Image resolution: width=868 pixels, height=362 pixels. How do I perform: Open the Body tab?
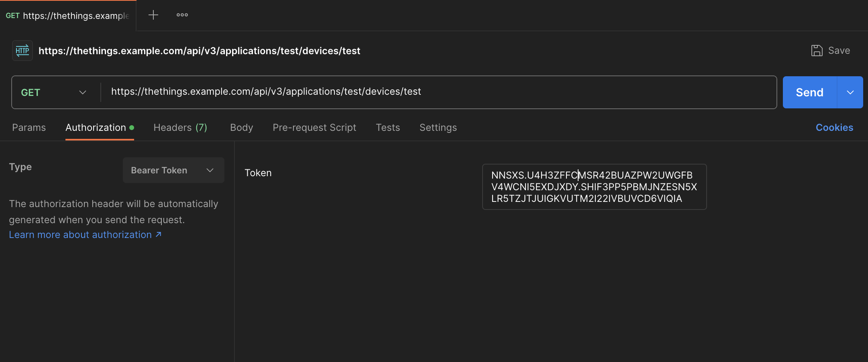[x=241, y=127]
